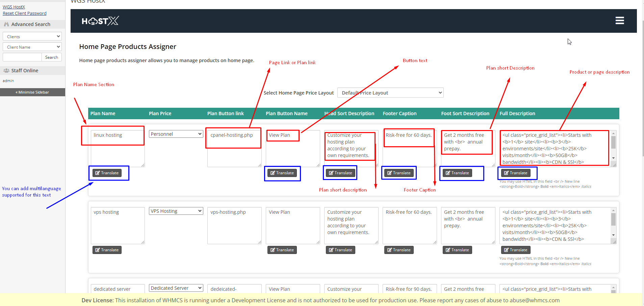The width and height of the screenshot is (644, 306).
Task: Click the sidebar Search button
Action: 52,57
